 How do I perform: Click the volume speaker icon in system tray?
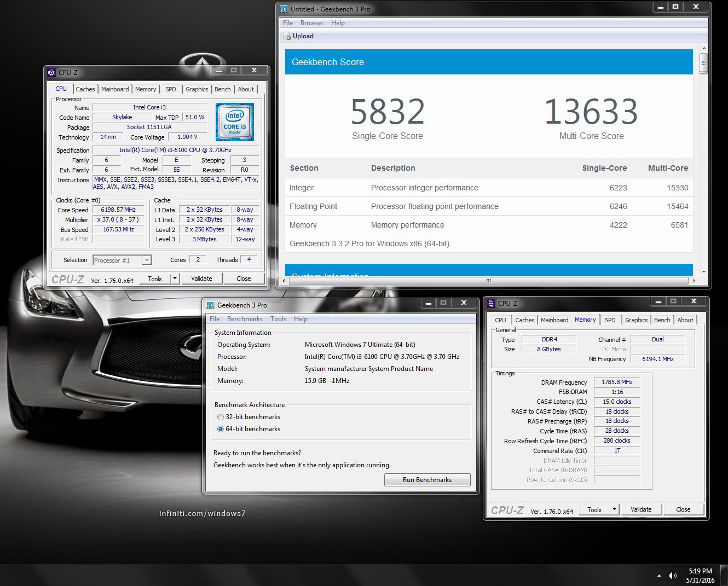click(673, 576)
